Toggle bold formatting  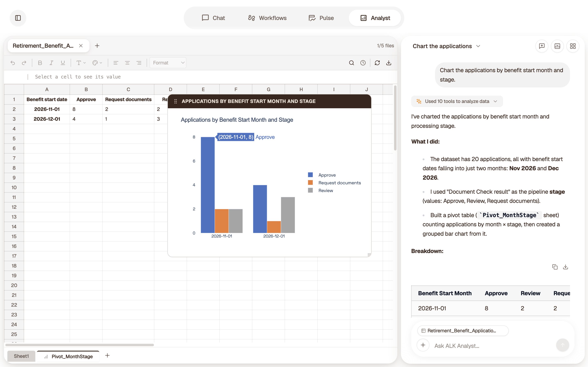click(x=40, y=63)
